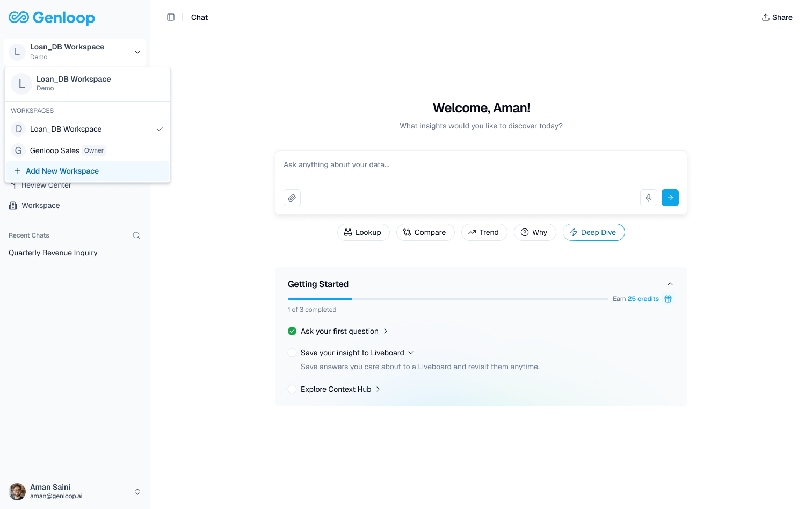
Task: Open Ask your first question step
Action: 344,331
